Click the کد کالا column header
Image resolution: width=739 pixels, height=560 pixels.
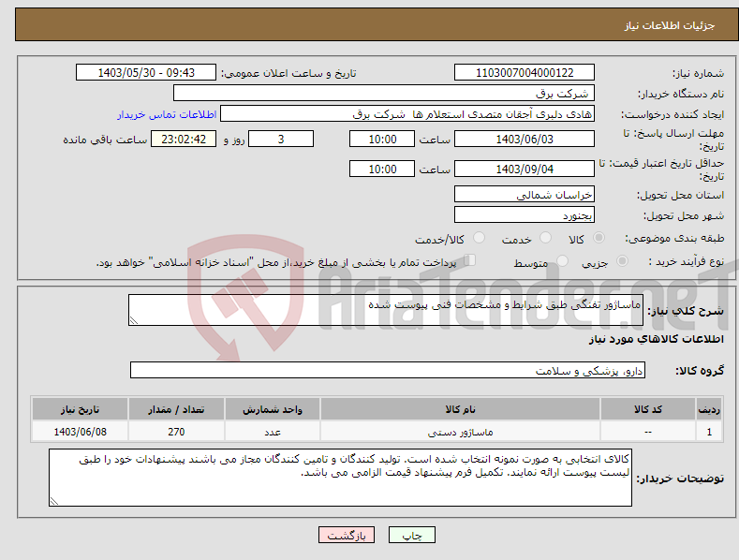648,409
